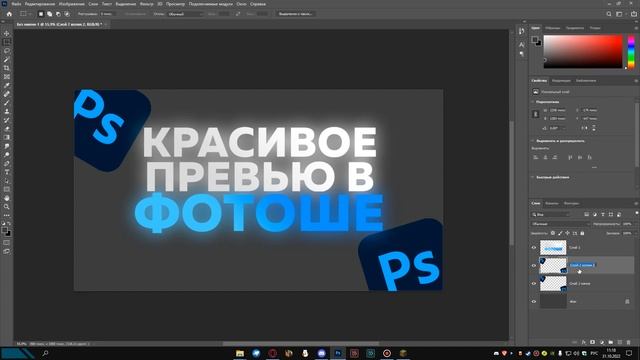The width and height of the screenshot is (640, 360).
Task: Toggle lock position icon
Action: pyautogui.click(x=567, y=233)
